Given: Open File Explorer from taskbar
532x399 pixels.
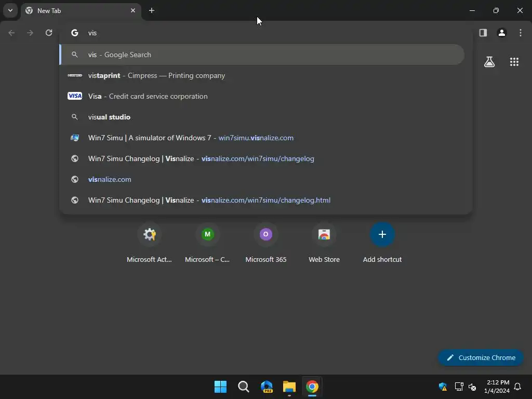Looking at the screenshot, I should [289, 387].
